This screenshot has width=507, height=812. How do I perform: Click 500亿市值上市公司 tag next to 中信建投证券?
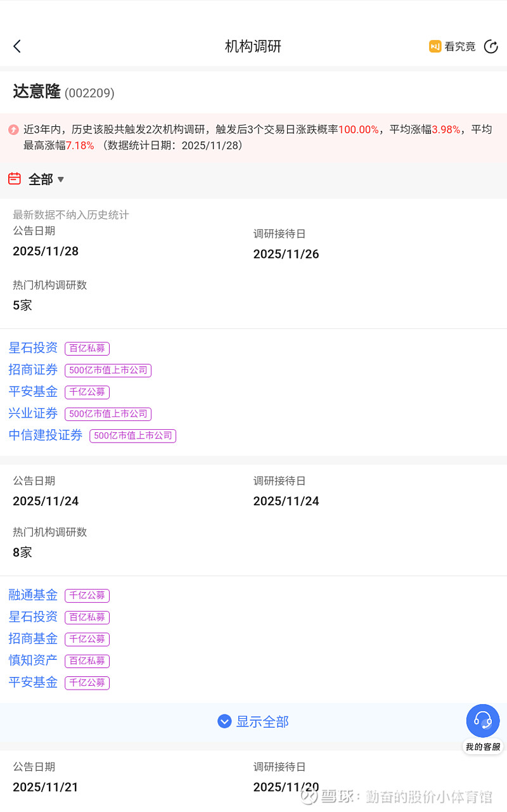tap(132, 436)
